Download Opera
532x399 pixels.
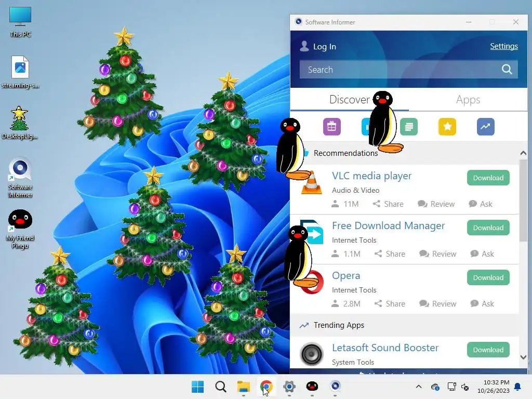coord(488,277)
